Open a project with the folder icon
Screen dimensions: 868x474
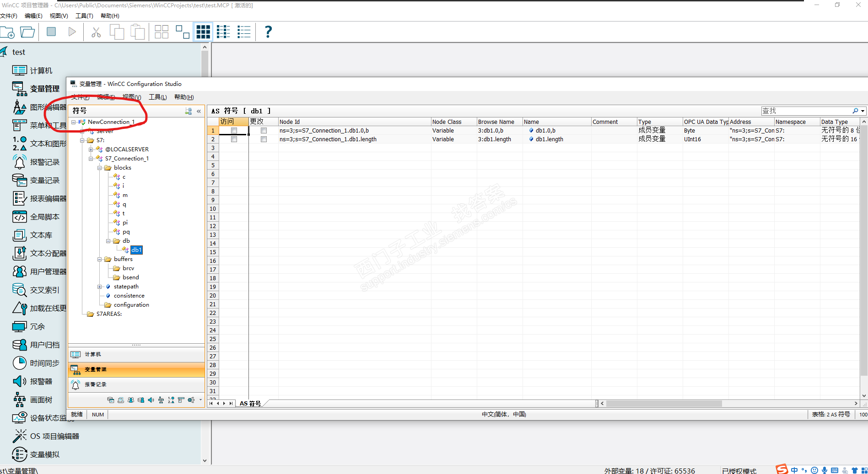(x=27, y=32)
